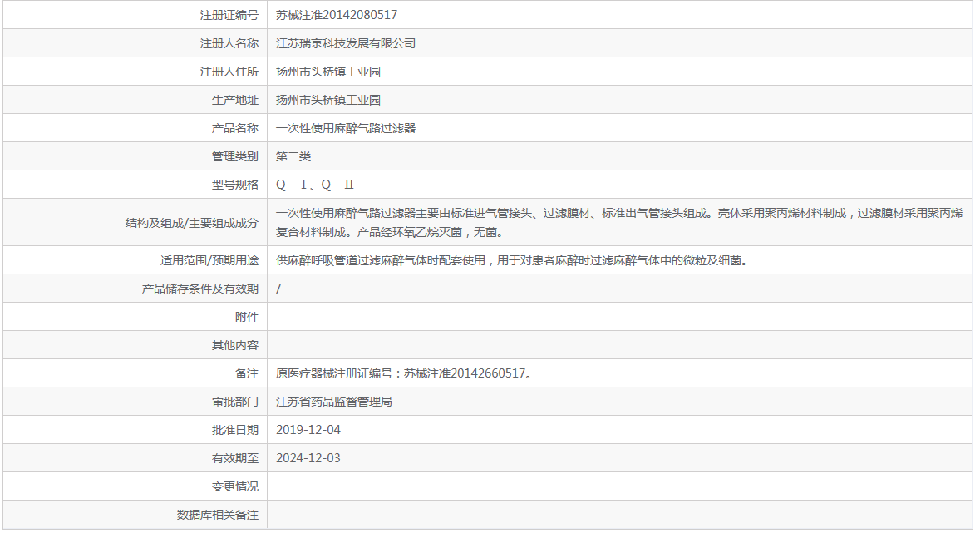Select the 产品储存条件及有效期 label
Screen dimensions: 980x533
point(200,289)
